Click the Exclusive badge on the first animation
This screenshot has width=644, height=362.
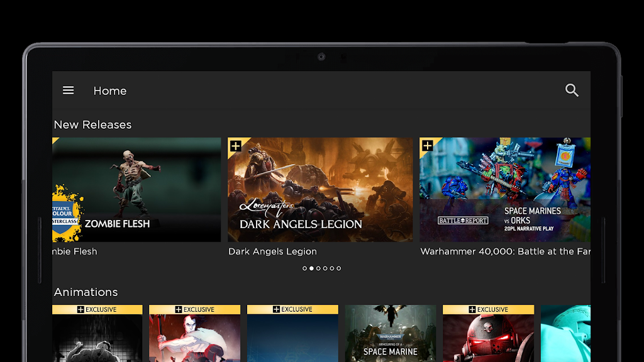pyautogui.click(x=97, y=309)
